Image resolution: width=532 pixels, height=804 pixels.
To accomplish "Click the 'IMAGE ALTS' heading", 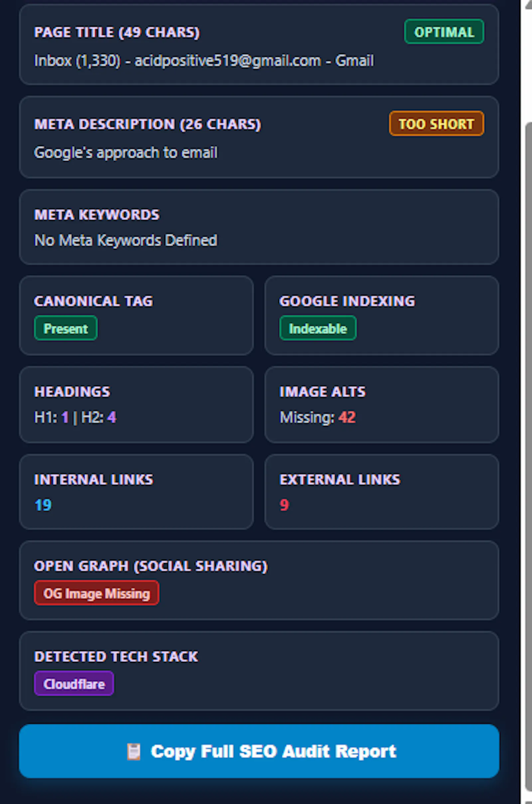I will tap(323, 392).
